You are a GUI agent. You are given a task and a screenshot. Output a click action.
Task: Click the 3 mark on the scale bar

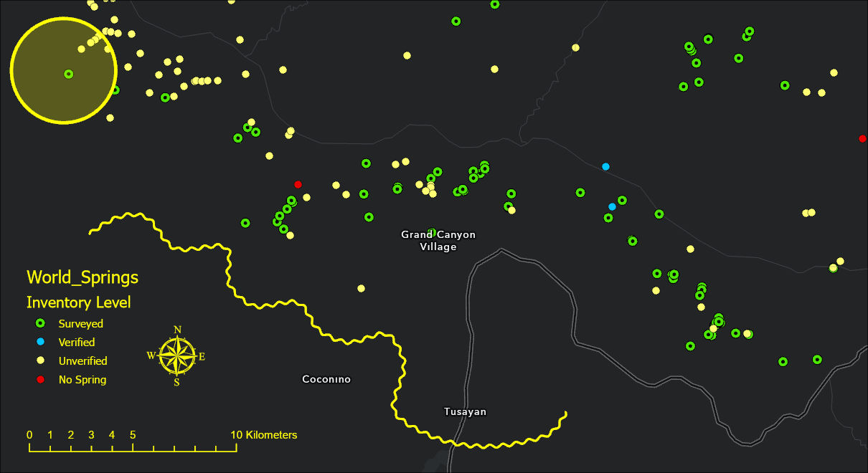(x=91, y=435)
